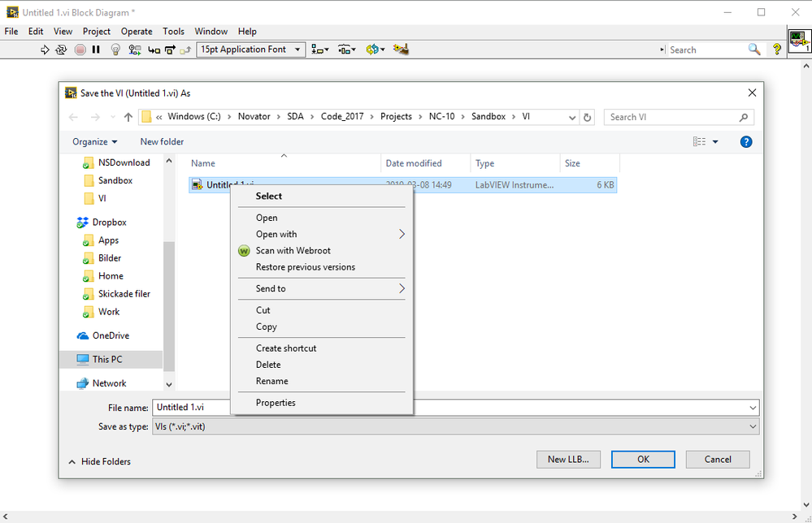Click the Clean Up Diagram icon
Image resolution: width=812 pixels, height=523 pixels.
(x=401, y=50)
